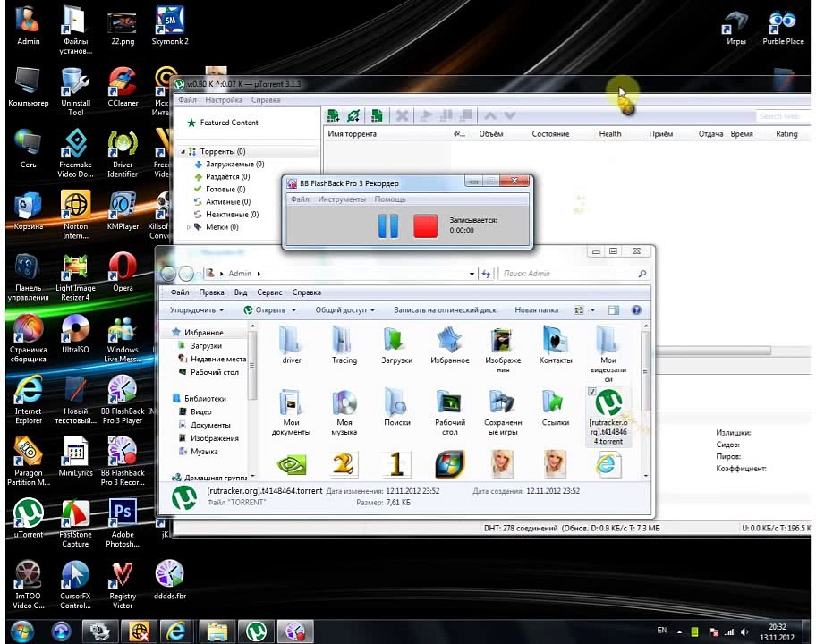816x644 pixels.
Task: Sort uTorrent list by Имя торрента column
Action: [x=352, y=134]
